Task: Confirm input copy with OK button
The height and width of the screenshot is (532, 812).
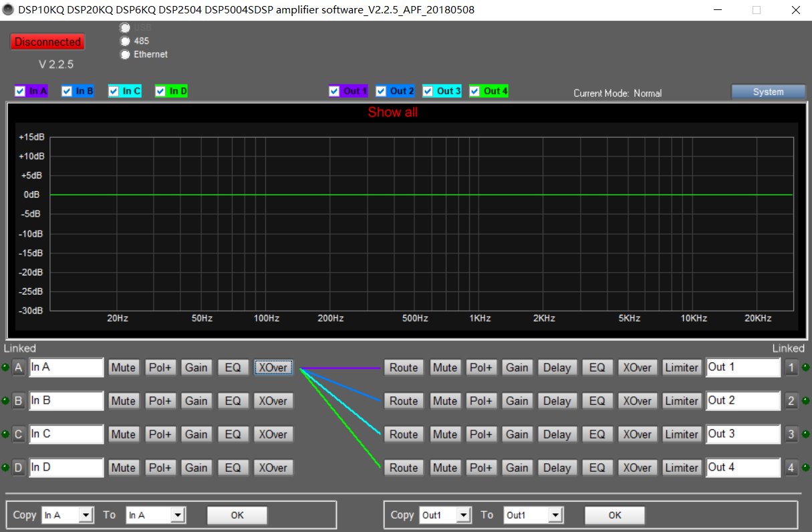Action: (237, 515)
